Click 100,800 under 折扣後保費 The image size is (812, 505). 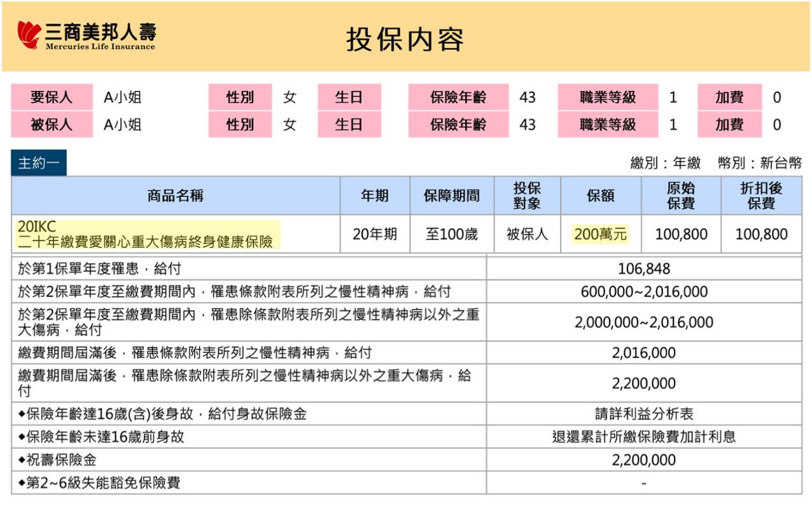(x=761, y=234)
